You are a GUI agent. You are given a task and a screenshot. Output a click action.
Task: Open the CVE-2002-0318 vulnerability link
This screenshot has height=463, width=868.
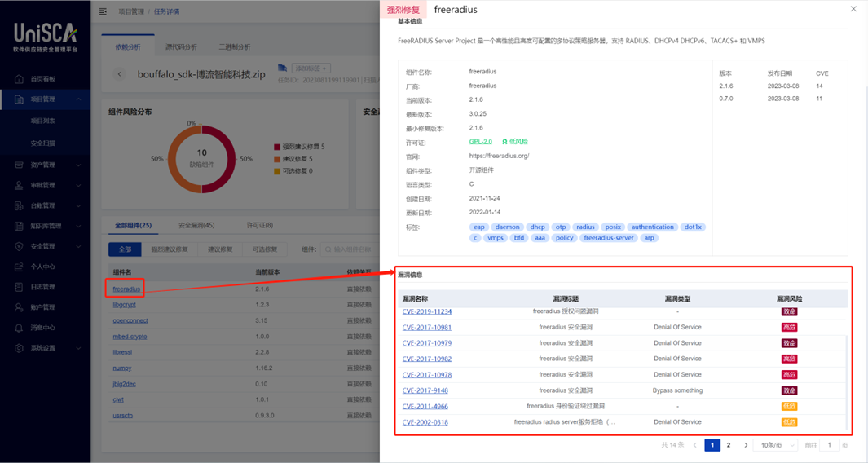coord(425,422)
